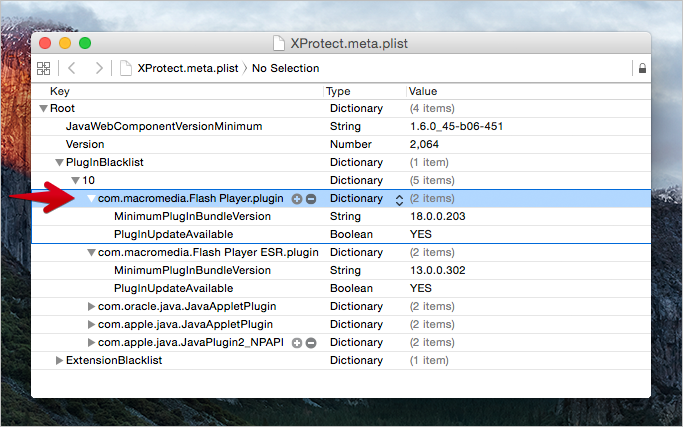Collapse the PlugInBlacklist dictionary
Screen dimensions: 683x427
(59, 163)
